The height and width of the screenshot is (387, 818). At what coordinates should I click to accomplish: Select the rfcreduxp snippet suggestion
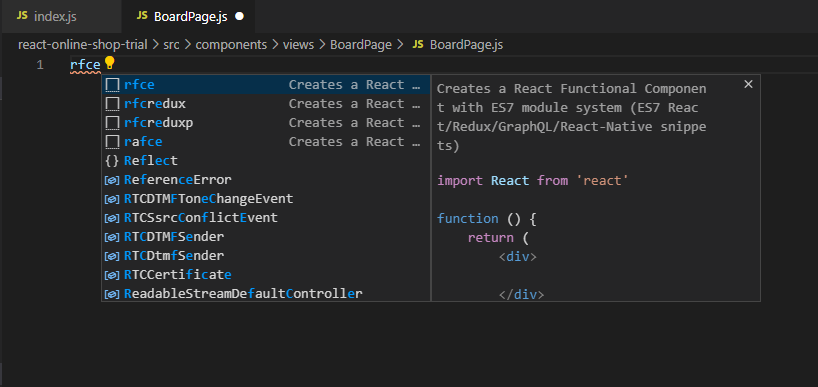pyautogui.click(x=266, y=123)
